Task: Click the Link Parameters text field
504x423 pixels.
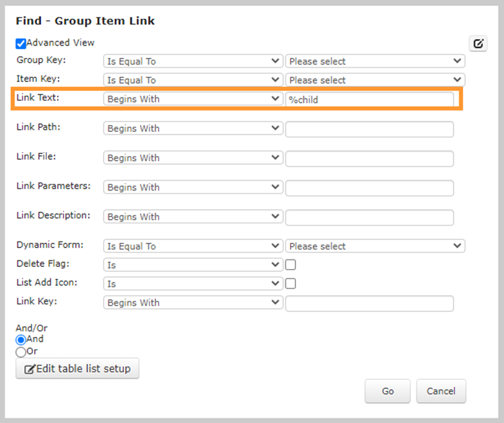Action: click(x=369, y=188)
